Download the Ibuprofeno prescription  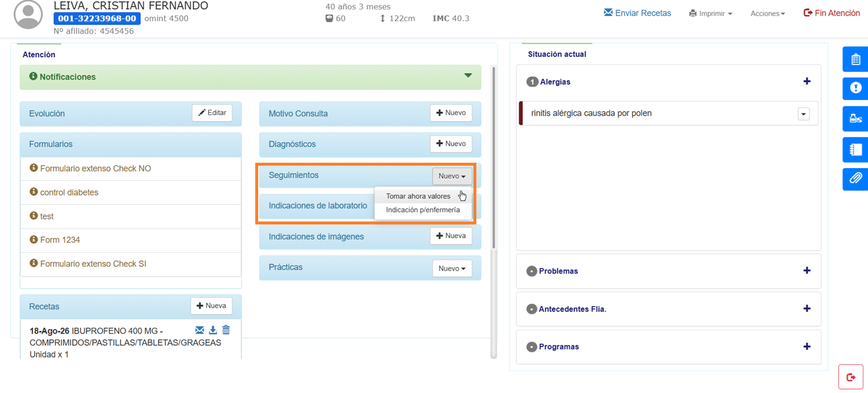point(213,330)
